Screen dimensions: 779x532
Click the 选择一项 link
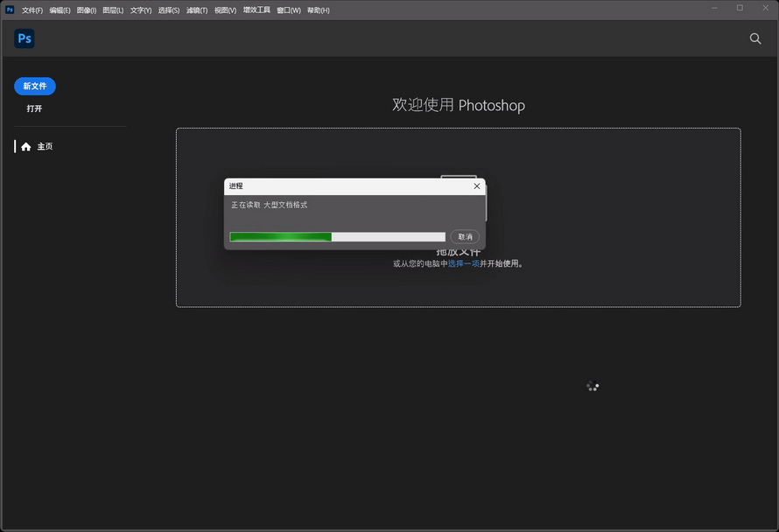click(x=464, y=263)
